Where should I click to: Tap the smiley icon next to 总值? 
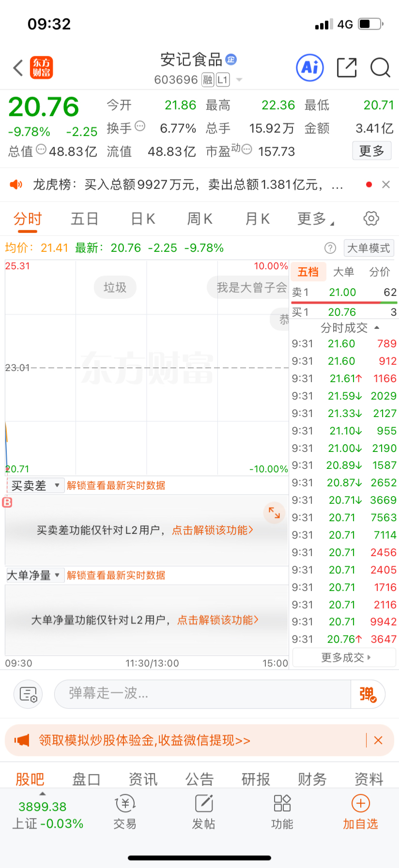point(41,150)
